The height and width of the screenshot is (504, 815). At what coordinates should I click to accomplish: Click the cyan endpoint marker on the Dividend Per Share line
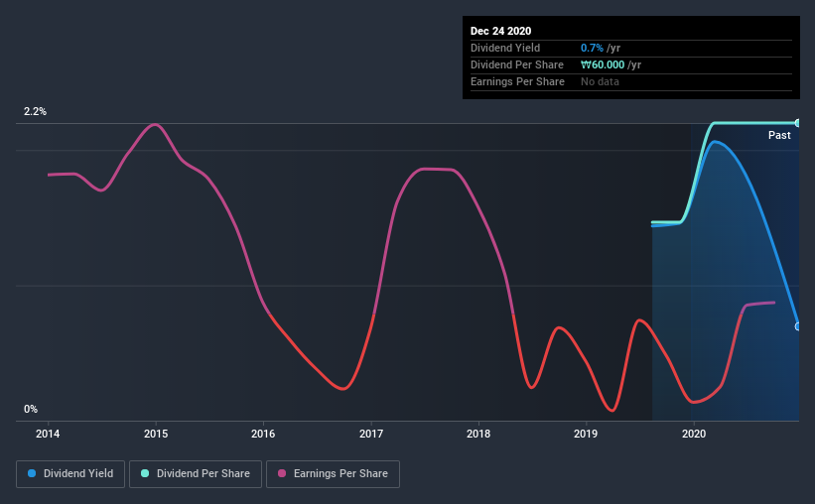(798, 122)
